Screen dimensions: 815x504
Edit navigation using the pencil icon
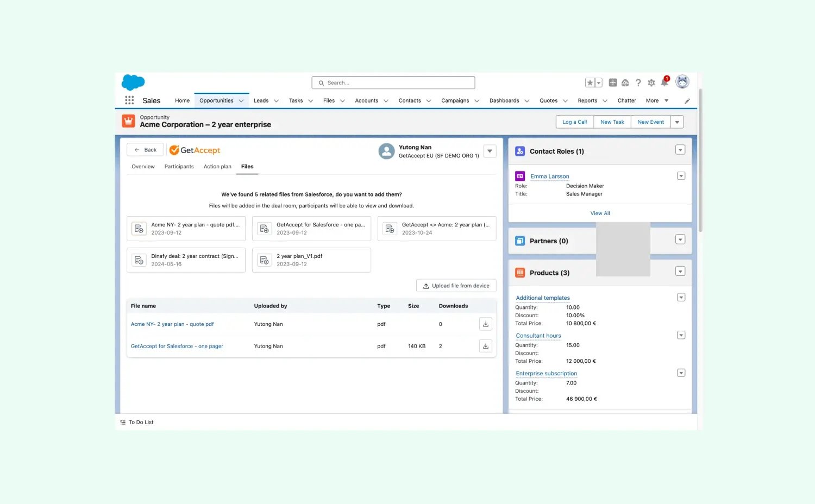[x=687, y=100]
